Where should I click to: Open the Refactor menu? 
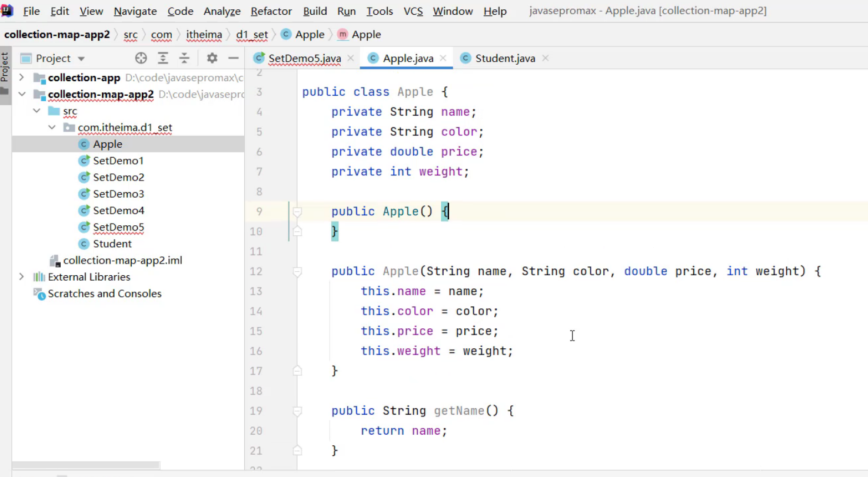click(x=271, y=11)
